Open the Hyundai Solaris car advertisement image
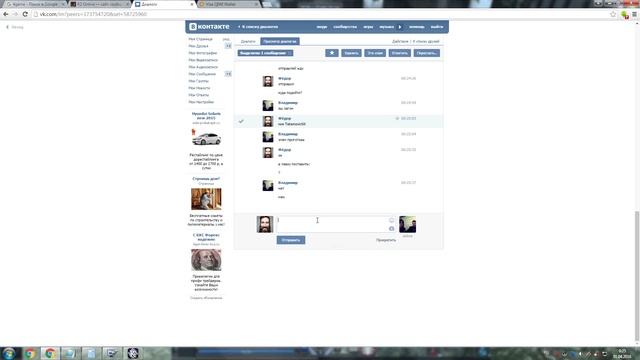Viewport: 640px width, 360px height. click(x=206, y=138)
